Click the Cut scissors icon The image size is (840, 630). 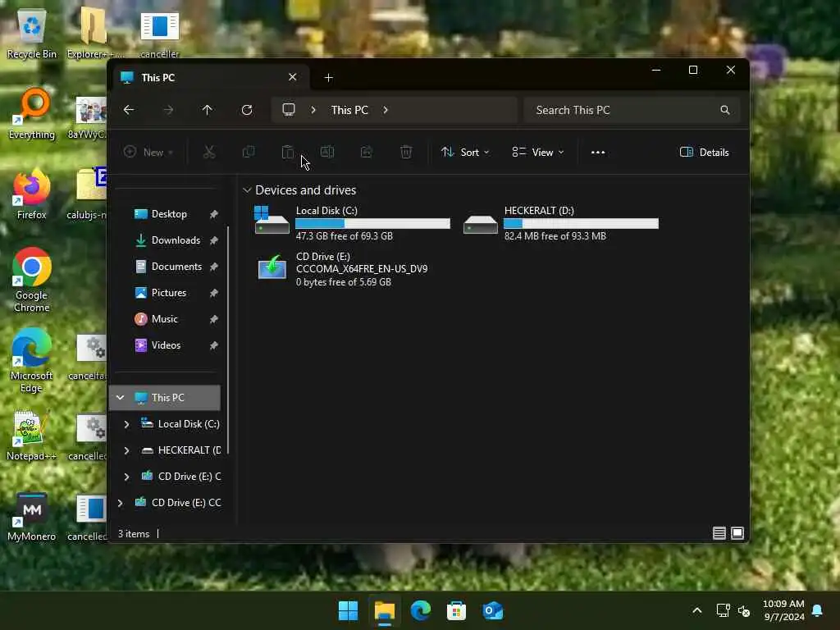pyautogui.click(x=209, y=152)
